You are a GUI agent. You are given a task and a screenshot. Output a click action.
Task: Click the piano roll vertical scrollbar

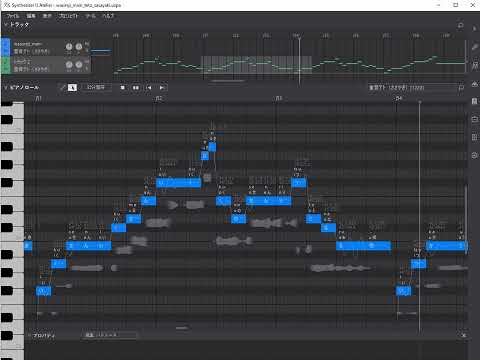click(x=466, y=219)
